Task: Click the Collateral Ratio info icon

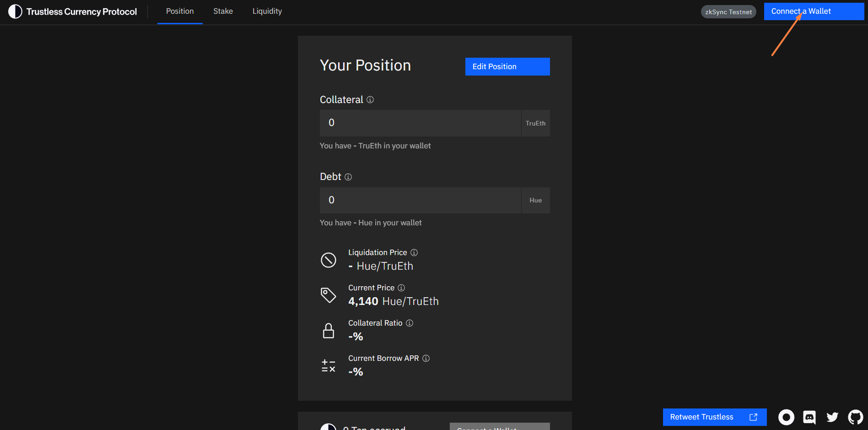Action: point(410,323)
